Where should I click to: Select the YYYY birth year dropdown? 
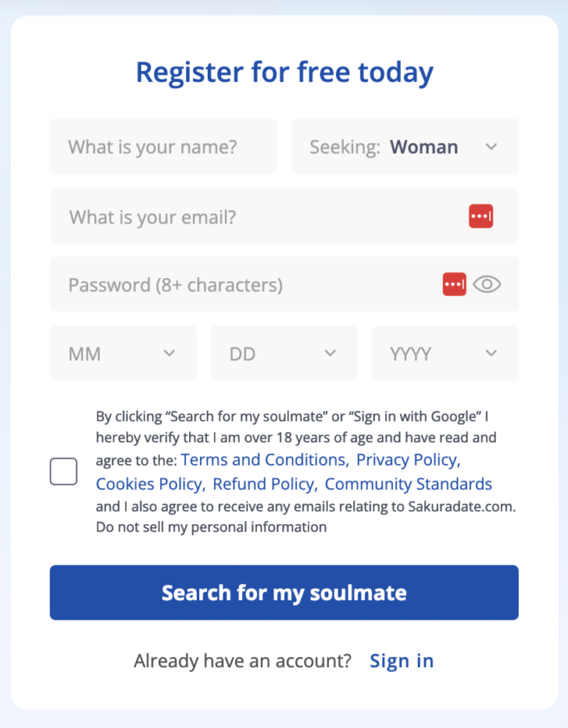point(445,353)
